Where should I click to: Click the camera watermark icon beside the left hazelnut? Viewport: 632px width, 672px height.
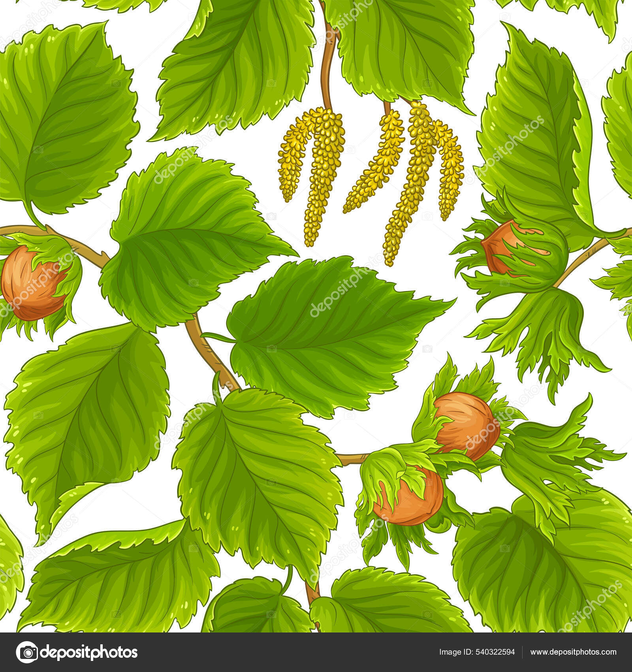116,215
